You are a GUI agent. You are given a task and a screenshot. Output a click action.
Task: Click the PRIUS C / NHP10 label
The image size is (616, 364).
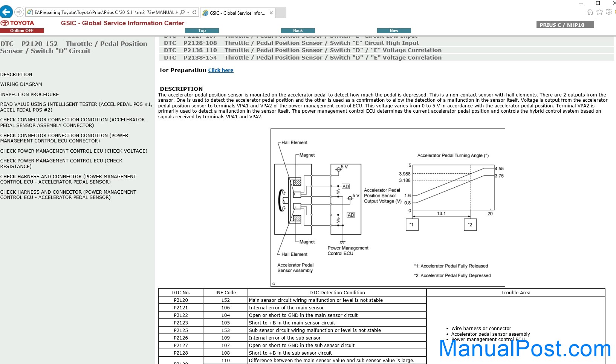[x=565, y=25]
